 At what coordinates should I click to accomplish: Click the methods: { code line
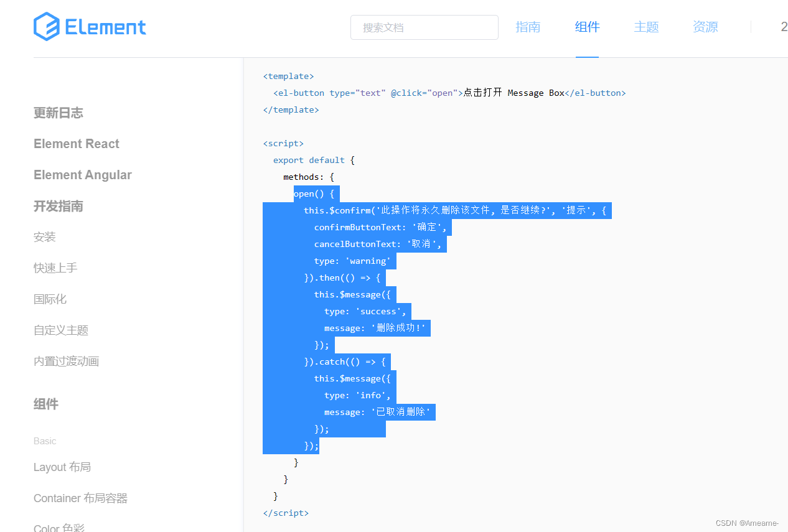tap(309, 177)
